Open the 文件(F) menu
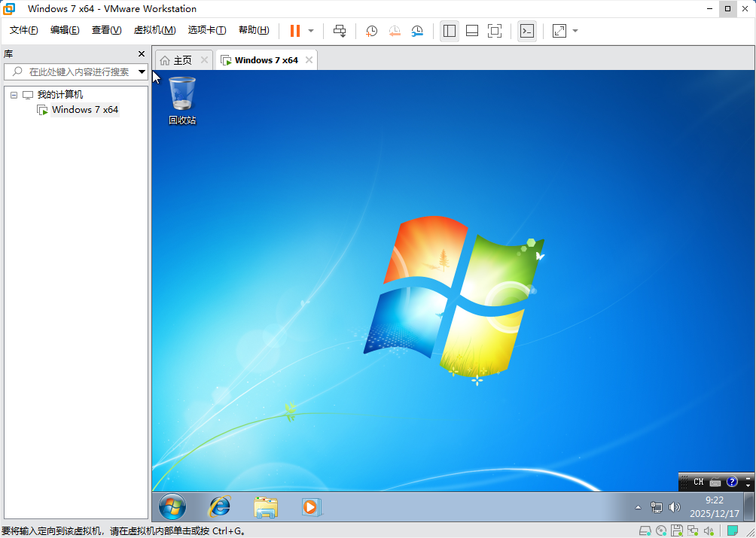This screenshot has width=756, height=538. click(x=23, y=30)
